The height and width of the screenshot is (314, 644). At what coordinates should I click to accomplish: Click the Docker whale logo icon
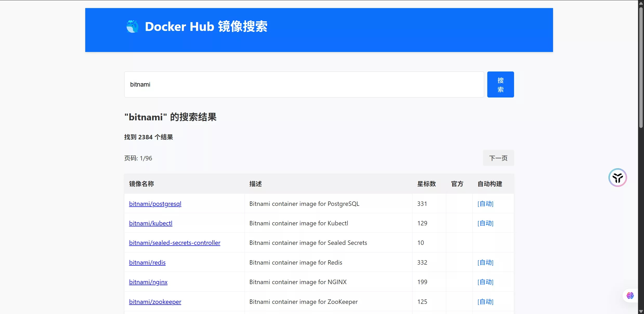[x=132, y=27]
